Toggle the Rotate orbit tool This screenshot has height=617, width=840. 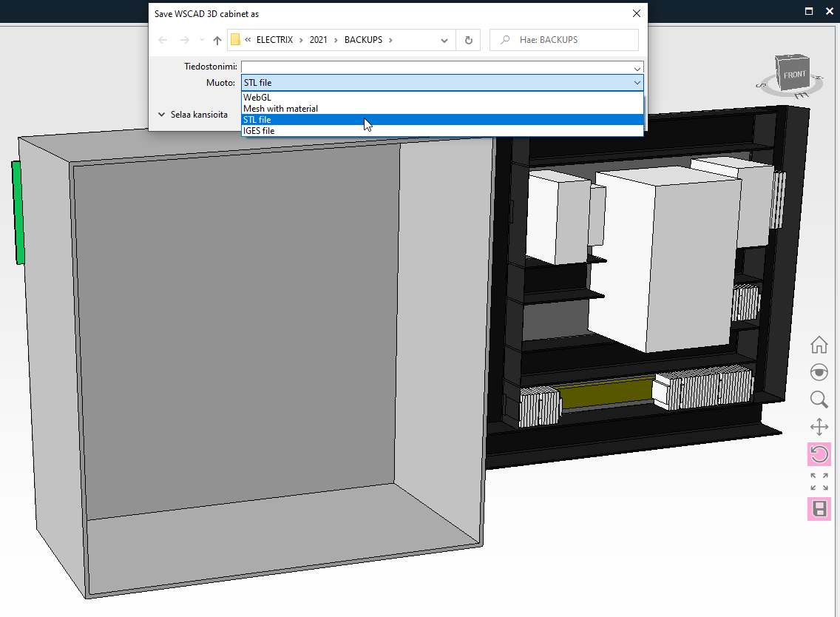(819, 454)
